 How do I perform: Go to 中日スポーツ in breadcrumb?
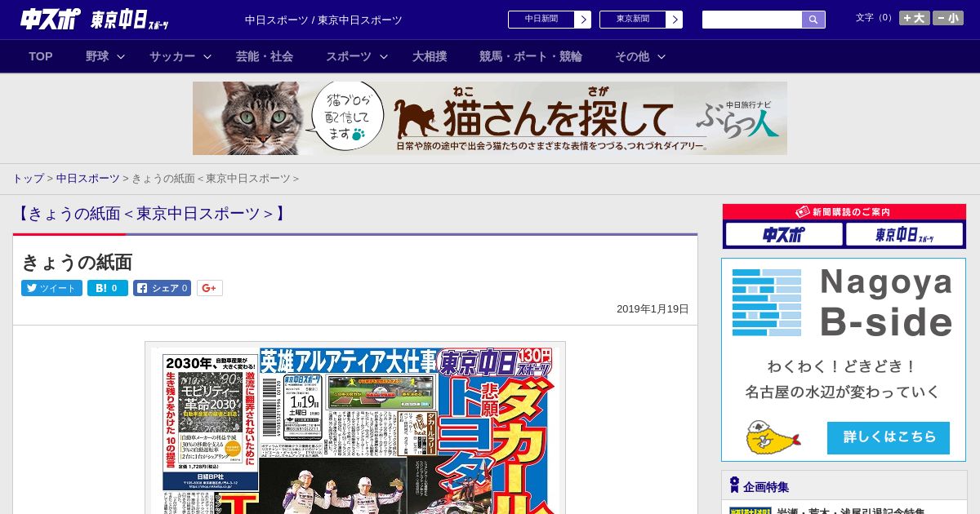87,178
